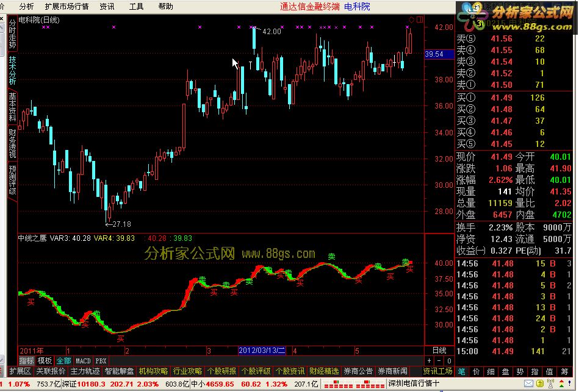Switch to 财务透视 side tab

13,144
